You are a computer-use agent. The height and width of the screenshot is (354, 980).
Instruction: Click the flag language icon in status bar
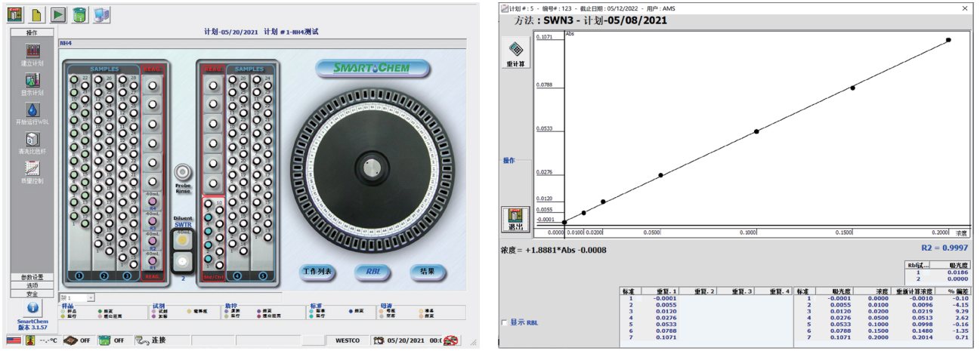pos(12,340)
